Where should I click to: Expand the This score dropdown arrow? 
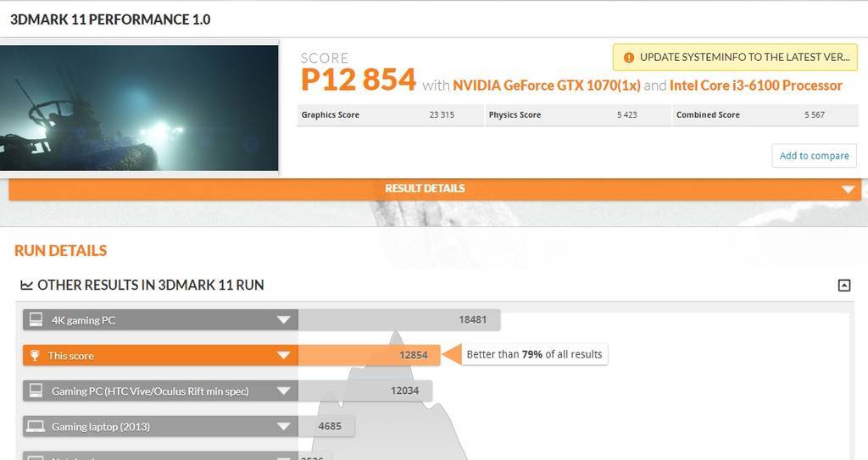(283, 356)
